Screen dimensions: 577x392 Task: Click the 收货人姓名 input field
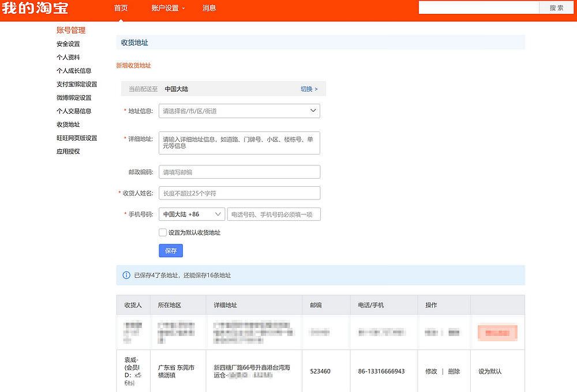click(239, 193)
